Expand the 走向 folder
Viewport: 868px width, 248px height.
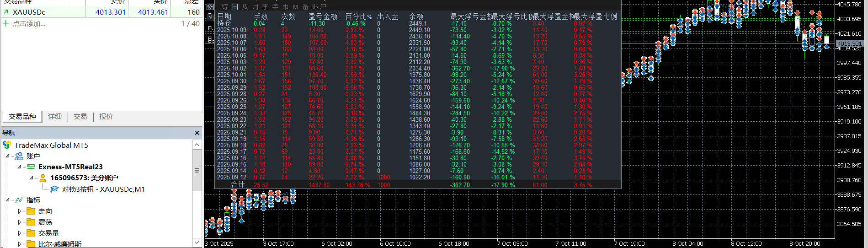(x=20, y=211)
